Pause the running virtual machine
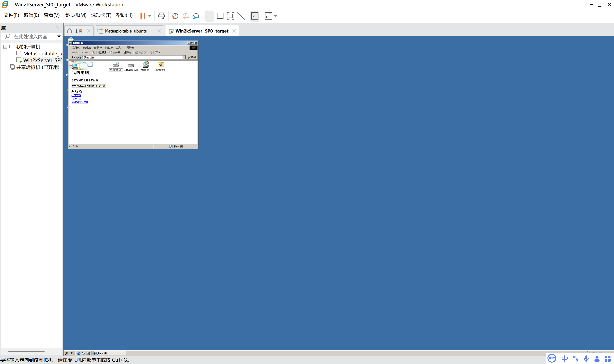 click(x=143, y=16)
